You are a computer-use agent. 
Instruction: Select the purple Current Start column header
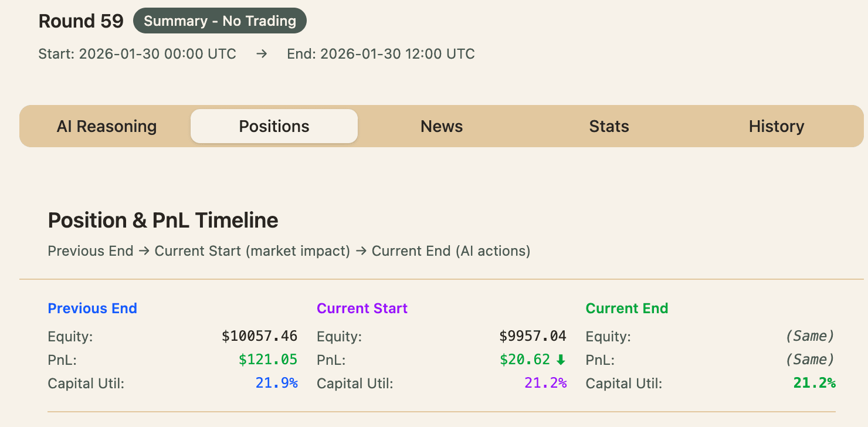pos(362,309)
